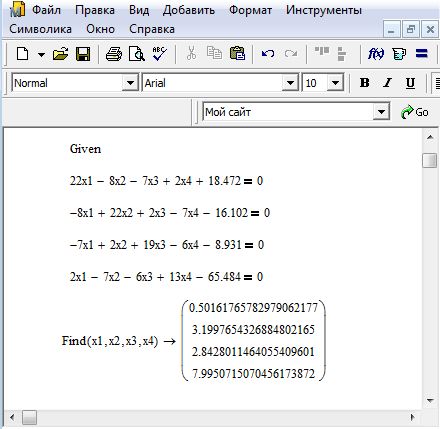The image size is (440, 429).
Task: Click the vertical scrollbar up arrow
Action: coord(430,137)
